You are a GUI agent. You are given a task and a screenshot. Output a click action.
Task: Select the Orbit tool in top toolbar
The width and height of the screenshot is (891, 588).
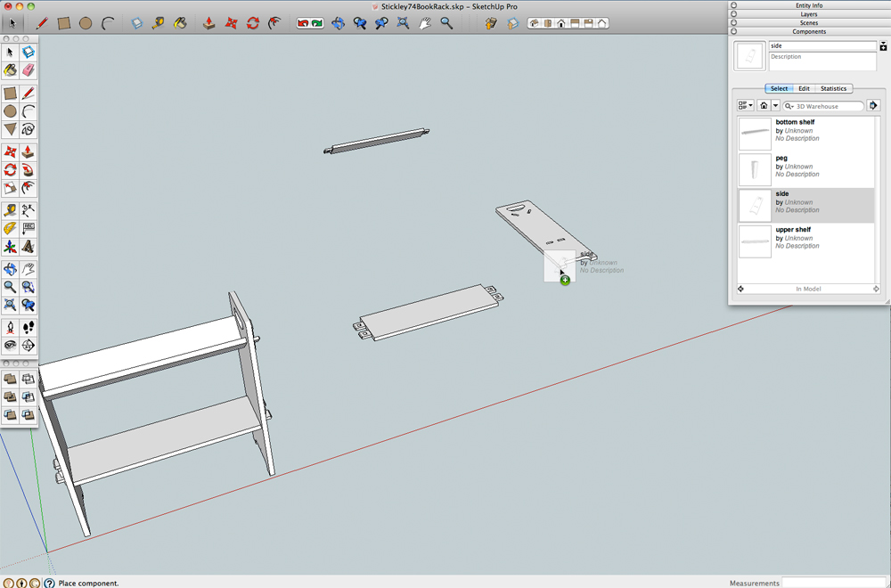click(x=339, y=23)
